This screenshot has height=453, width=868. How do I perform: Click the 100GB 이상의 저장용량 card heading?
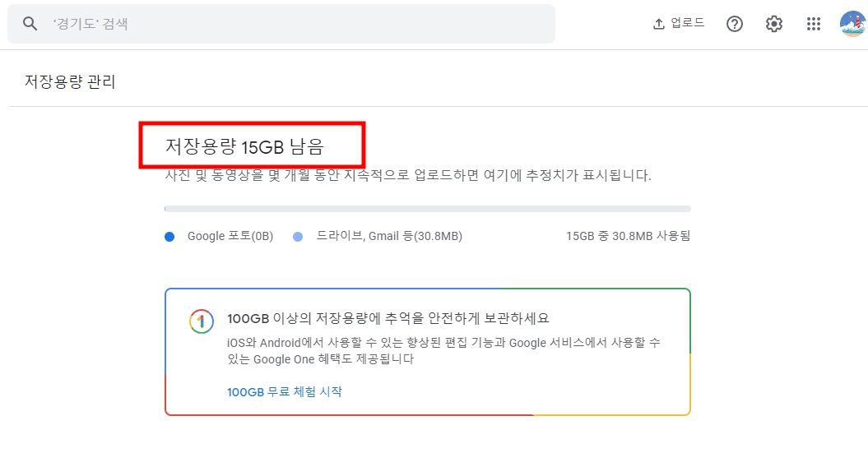388,319
